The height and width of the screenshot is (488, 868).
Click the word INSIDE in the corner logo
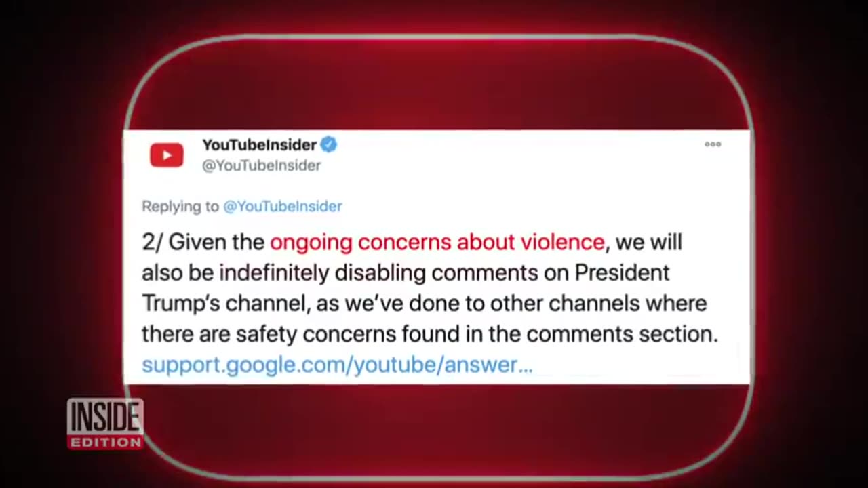tap(105, 418)
